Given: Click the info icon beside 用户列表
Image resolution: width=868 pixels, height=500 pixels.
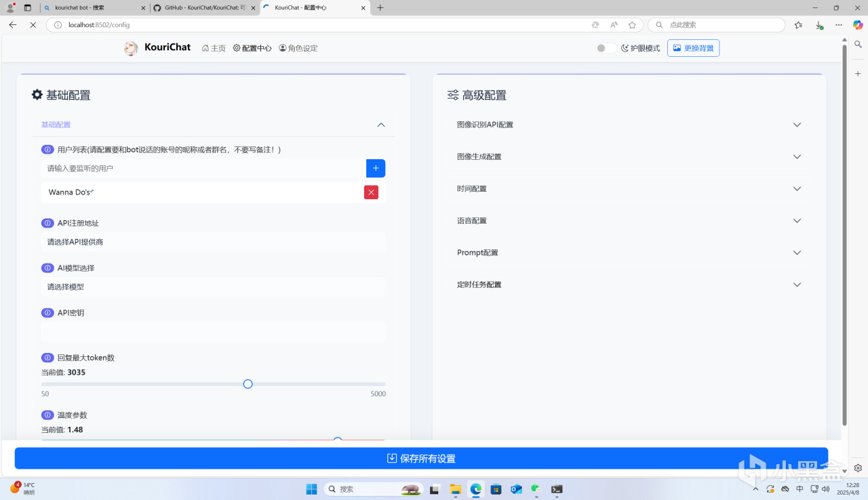Looking at the screenshot, I should [47, 149].
